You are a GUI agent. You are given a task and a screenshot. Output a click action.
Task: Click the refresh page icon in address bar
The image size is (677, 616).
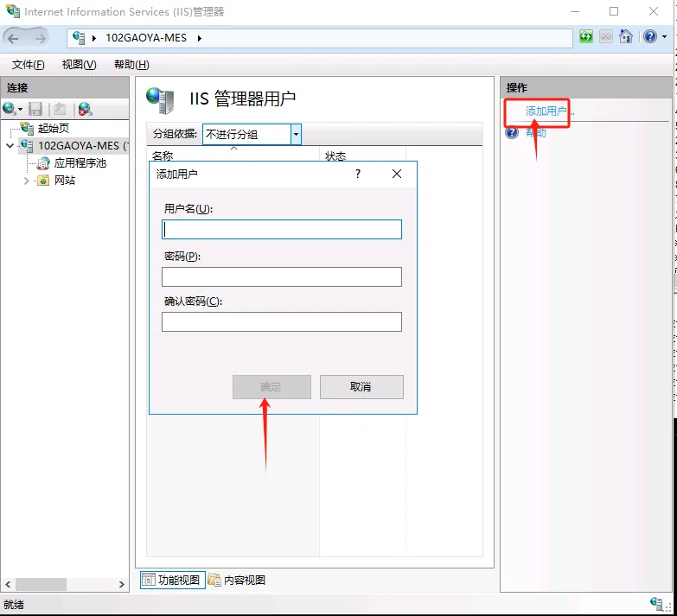pyautogui.click(x=587, y=37)
